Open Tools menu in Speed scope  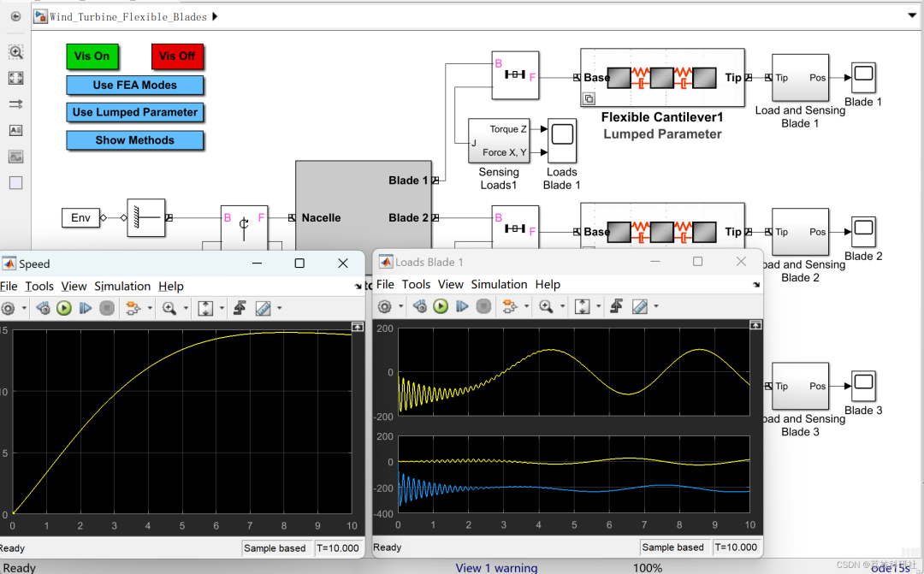tap(39, 287)
